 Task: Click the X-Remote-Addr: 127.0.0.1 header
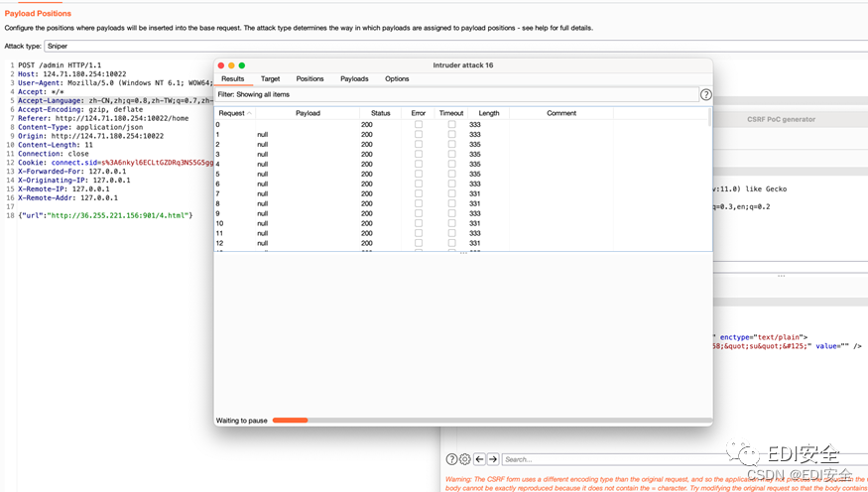tap(67, 198)
